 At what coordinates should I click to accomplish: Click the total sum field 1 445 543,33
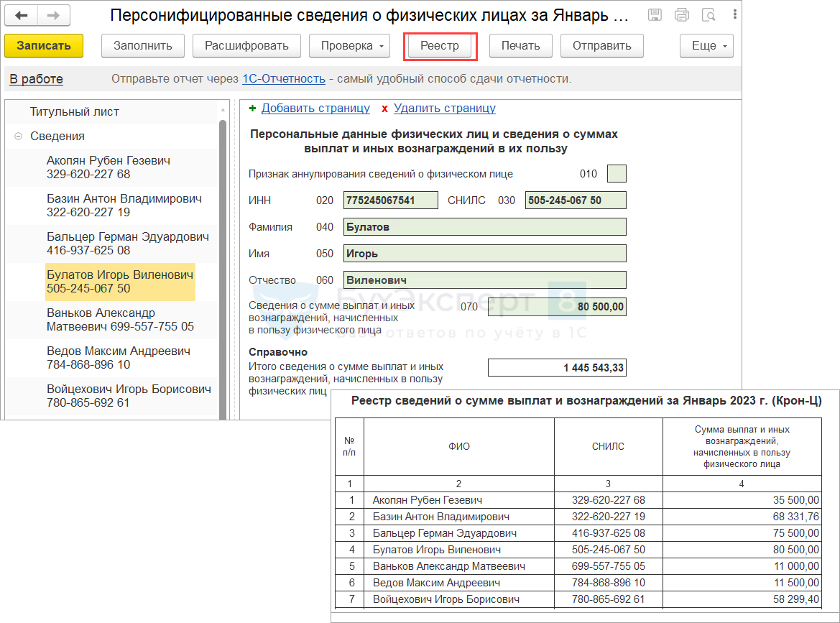click(x=557, y=367)
